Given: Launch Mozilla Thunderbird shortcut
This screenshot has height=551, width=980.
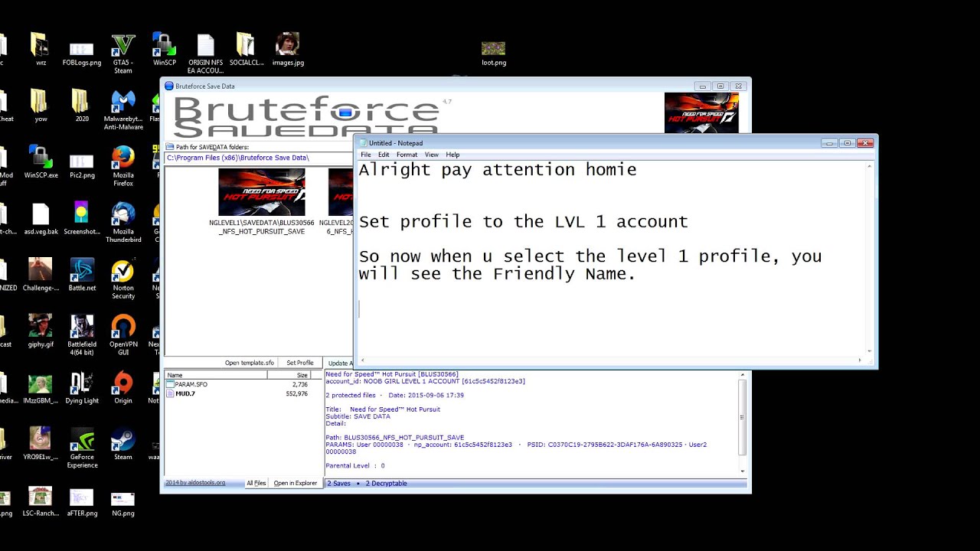Looking at the screenshot, I should [x=123, y=223].
